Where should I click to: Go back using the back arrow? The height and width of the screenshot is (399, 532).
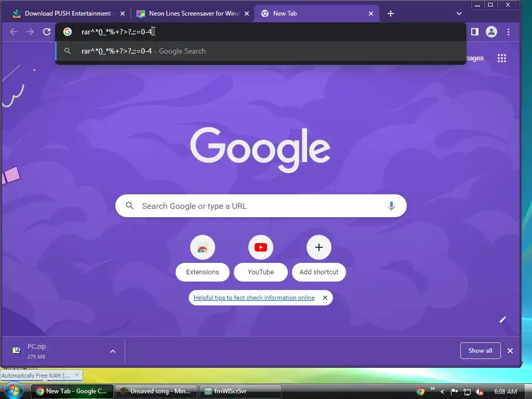click(14, 32)
